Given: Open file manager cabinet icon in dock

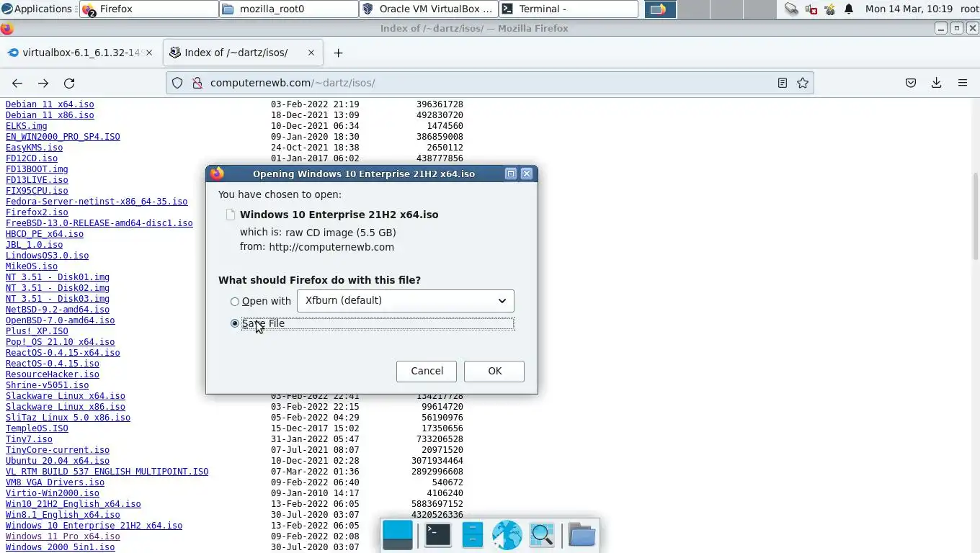Looking at the screenshot, I should click(x=473, y=535).
